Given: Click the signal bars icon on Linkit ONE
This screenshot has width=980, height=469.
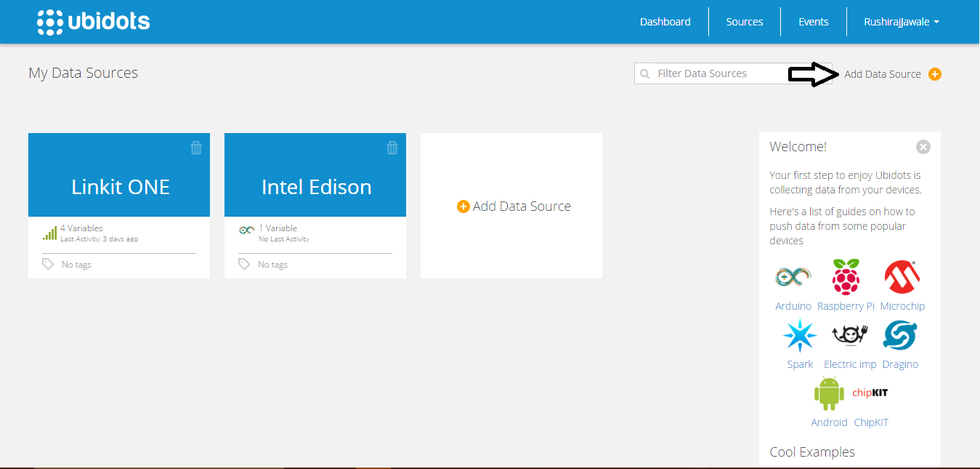Looking at the screenshot, I should 50,233.
